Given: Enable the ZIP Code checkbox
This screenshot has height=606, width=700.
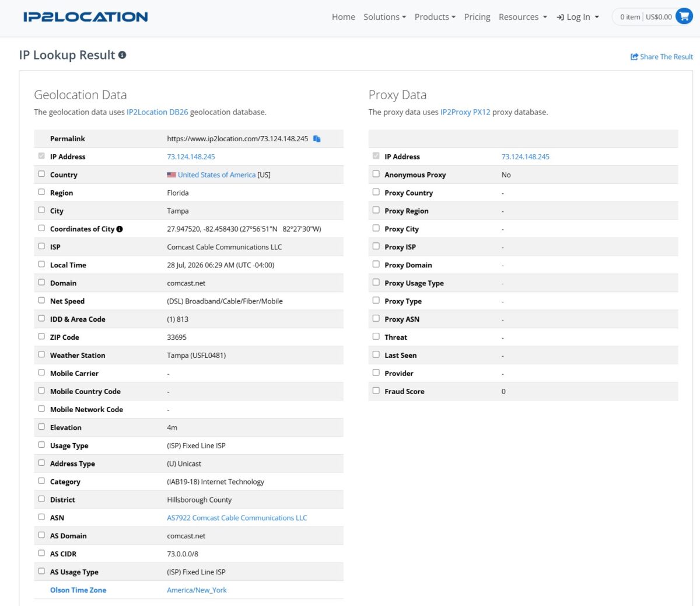Looking at the screenshot, I should click(x=41, y=336).
